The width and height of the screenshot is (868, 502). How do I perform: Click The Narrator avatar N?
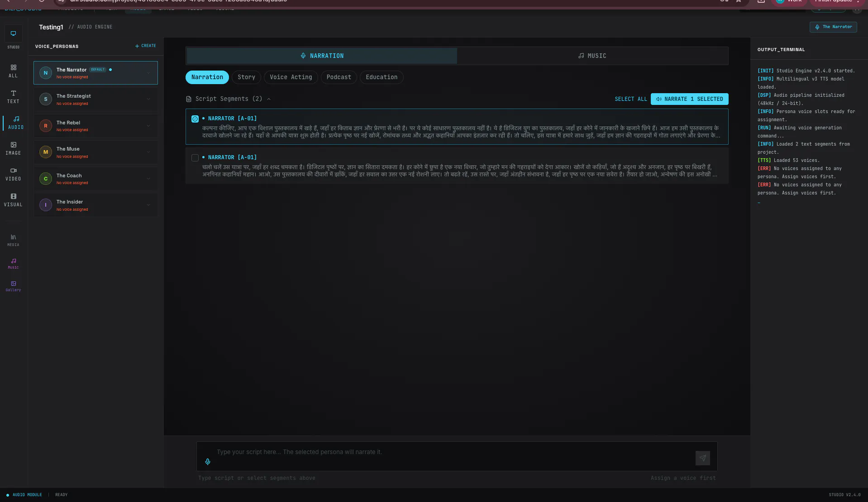click(45, 73)
